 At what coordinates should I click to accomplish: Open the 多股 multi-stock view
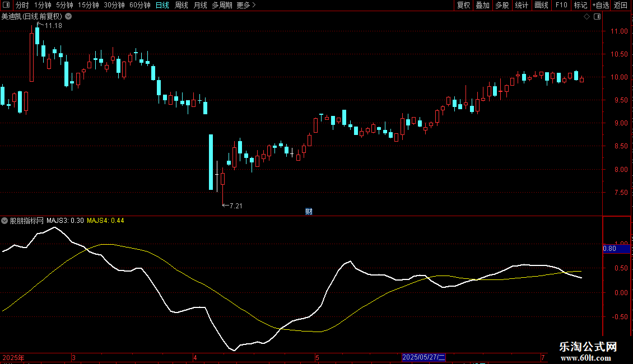[502, 5]
